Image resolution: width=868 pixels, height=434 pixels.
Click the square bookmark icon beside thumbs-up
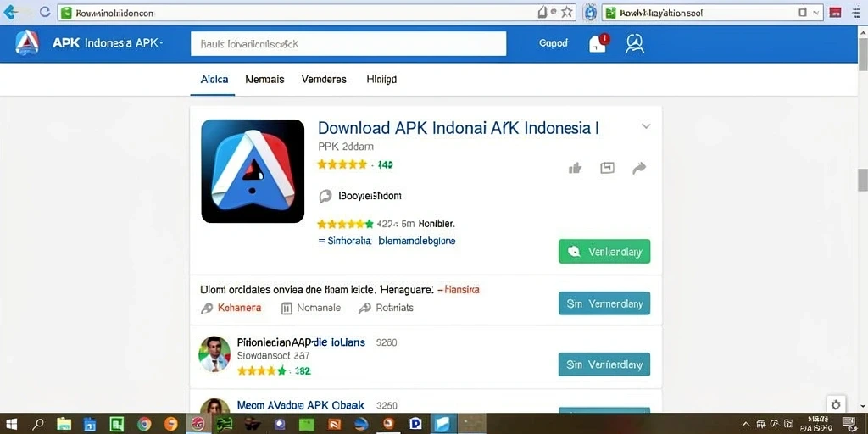pyautogui.click(x=607, y=168)
